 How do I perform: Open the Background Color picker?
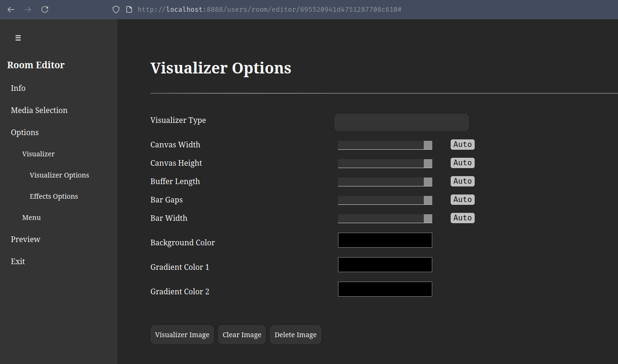coord(385,240)
